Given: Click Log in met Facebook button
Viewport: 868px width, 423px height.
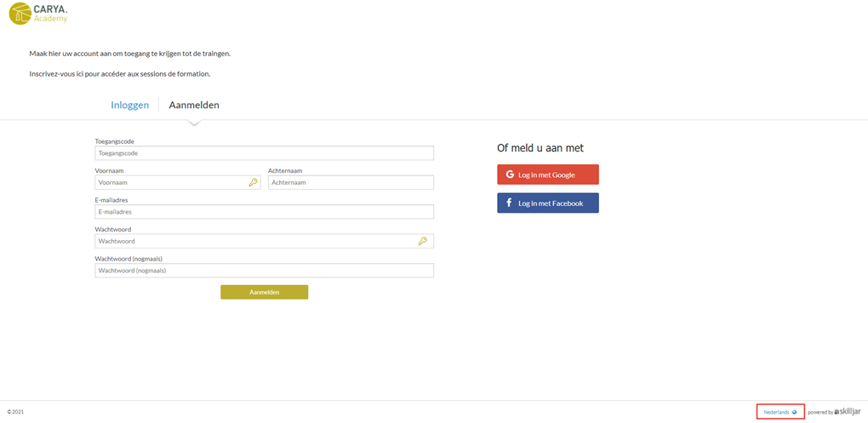Looking at the screenshot, I should click(548, 203).
